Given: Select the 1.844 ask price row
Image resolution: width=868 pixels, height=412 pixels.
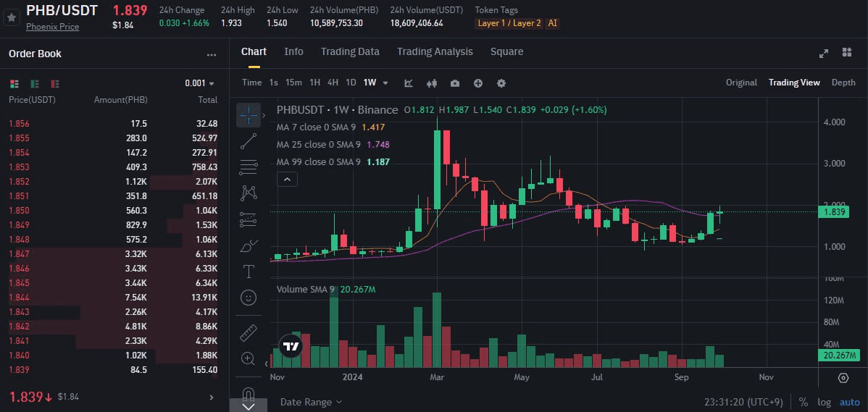Looking at the screenshot, I should pos(113,298).
